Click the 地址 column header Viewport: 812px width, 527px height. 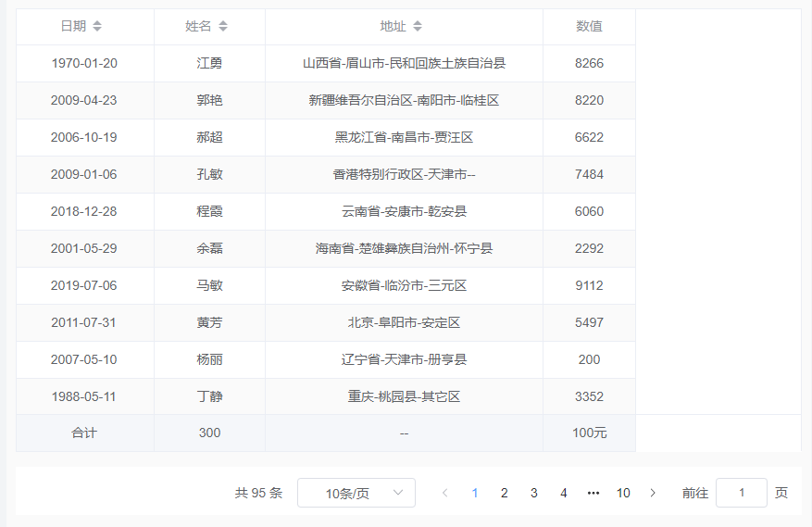(404, 27)
